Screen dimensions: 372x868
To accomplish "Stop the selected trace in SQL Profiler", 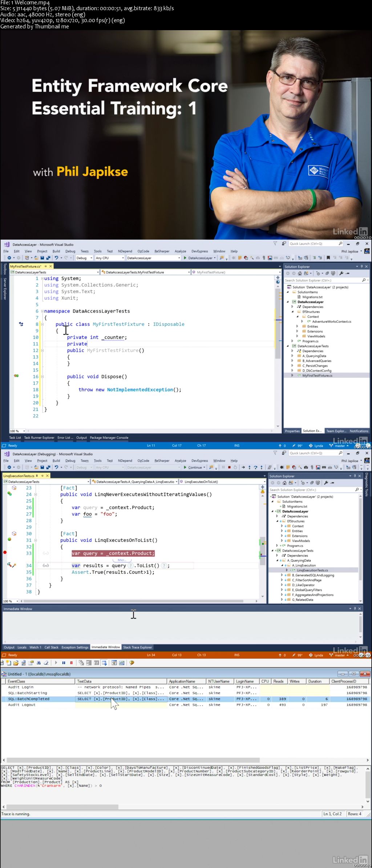I will (x=71, y=663).
